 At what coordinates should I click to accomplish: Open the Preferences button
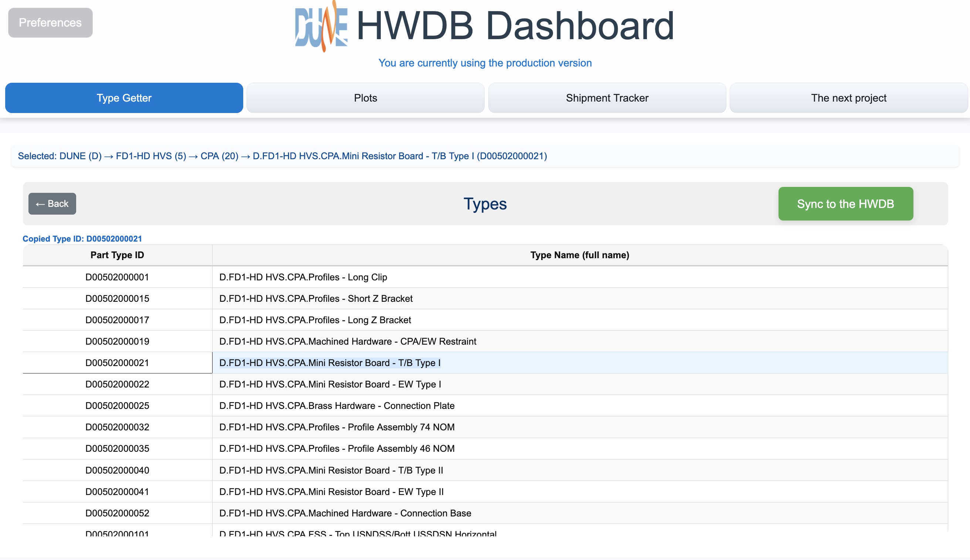50,23
